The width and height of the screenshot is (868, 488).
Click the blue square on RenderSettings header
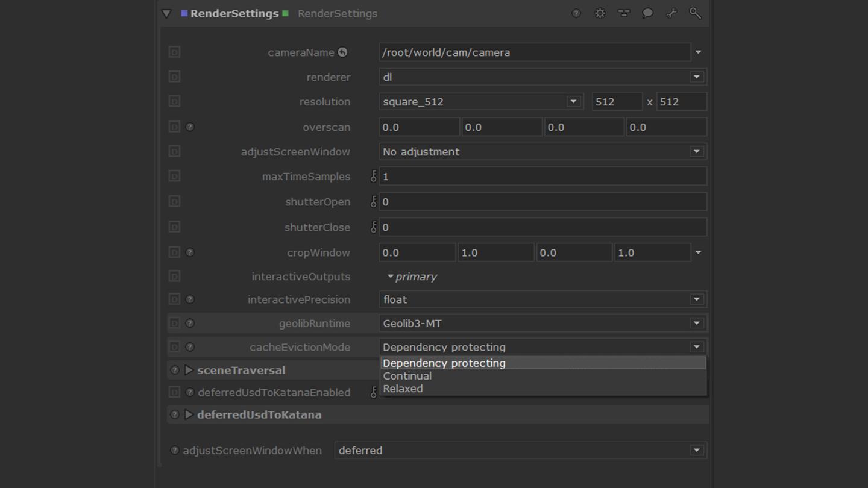[184, 13]
